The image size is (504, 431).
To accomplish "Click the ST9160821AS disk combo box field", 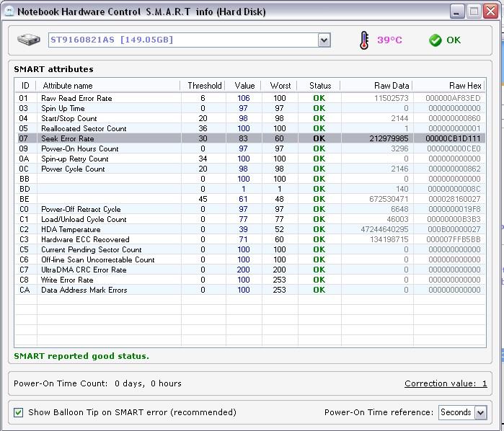I will 190,40.
